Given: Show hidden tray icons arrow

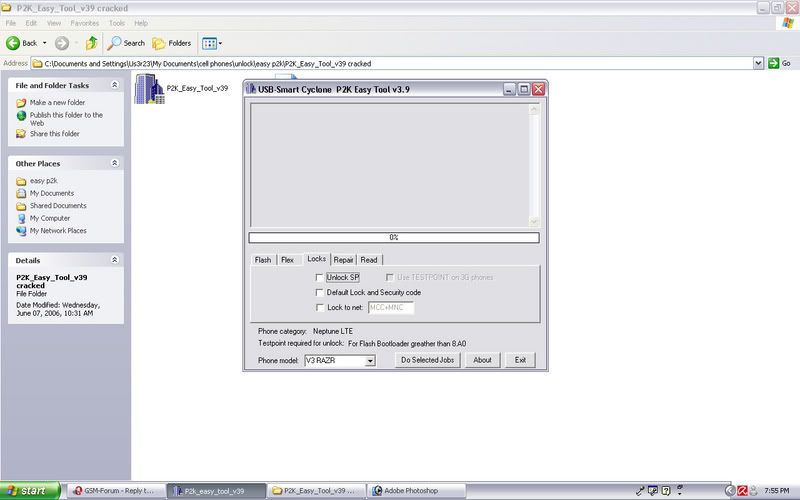Looking at the screenshot, I should coord(730,491).
